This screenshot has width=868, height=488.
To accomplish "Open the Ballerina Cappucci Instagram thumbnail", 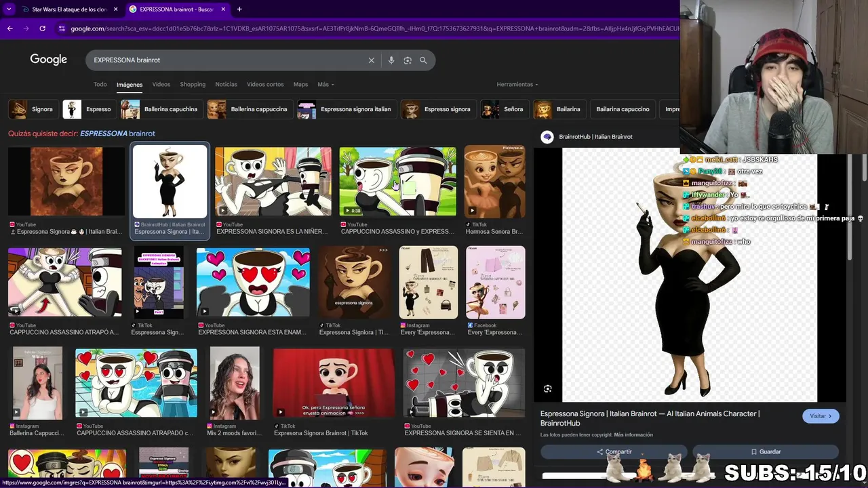I will [x=37, y=383].
